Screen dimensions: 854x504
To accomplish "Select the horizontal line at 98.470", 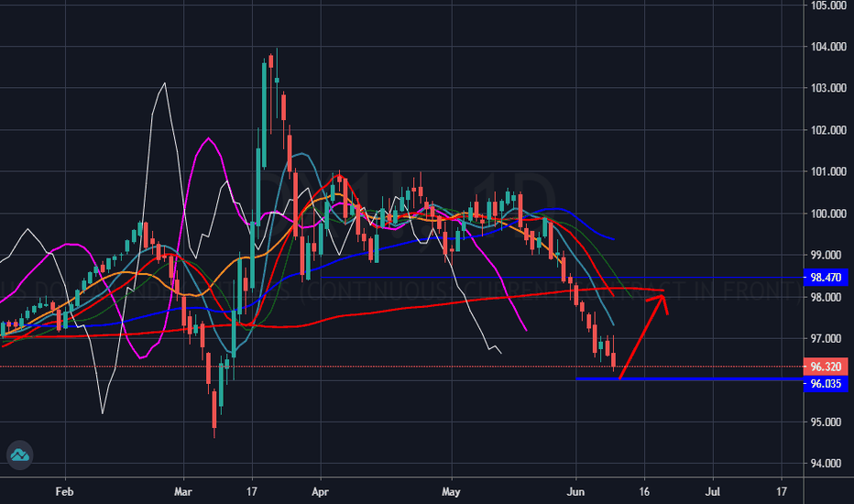I will (x=562, y=278).
